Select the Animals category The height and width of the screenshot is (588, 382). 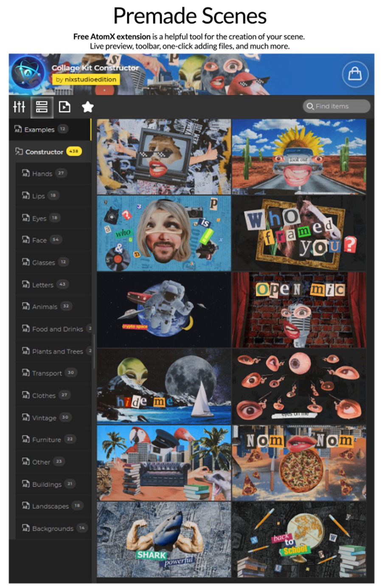pyautogui.click(x=45, y=307)
